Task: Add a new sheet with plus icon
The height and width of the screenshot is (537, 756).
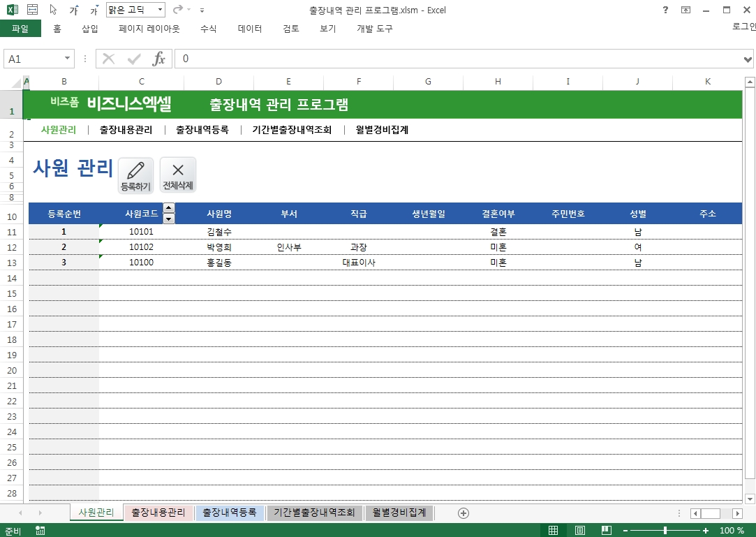Action: pos(463,513)
